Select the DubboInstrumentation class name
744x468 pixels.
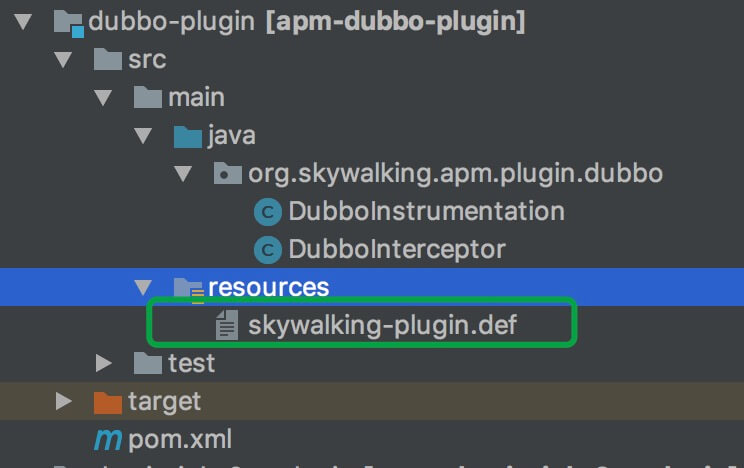(x=427, y=211)
